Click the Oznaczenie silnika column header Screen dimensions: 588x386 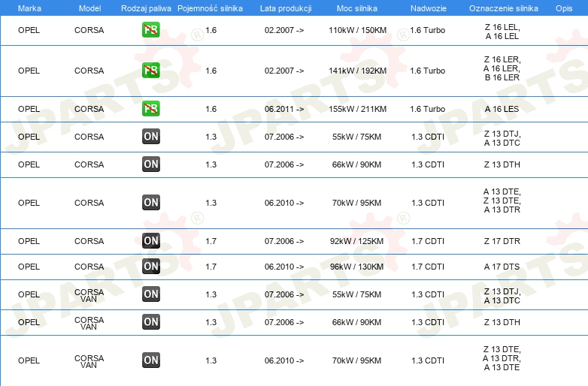point(502,8)
